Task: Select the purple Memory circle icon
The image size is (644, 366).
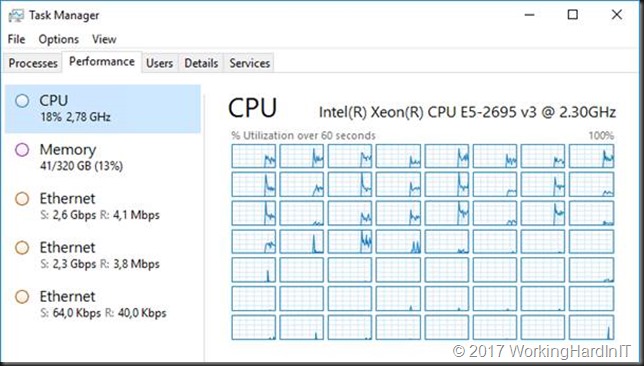Action: [22, 150]
